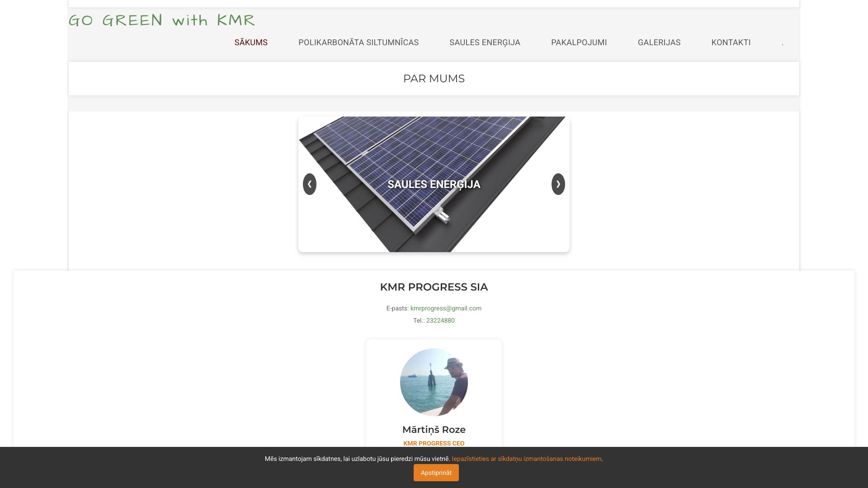The width and height of the screenshot is (868, 488).
Task: Open cookie usage terms link
Action: click(527, 459)
